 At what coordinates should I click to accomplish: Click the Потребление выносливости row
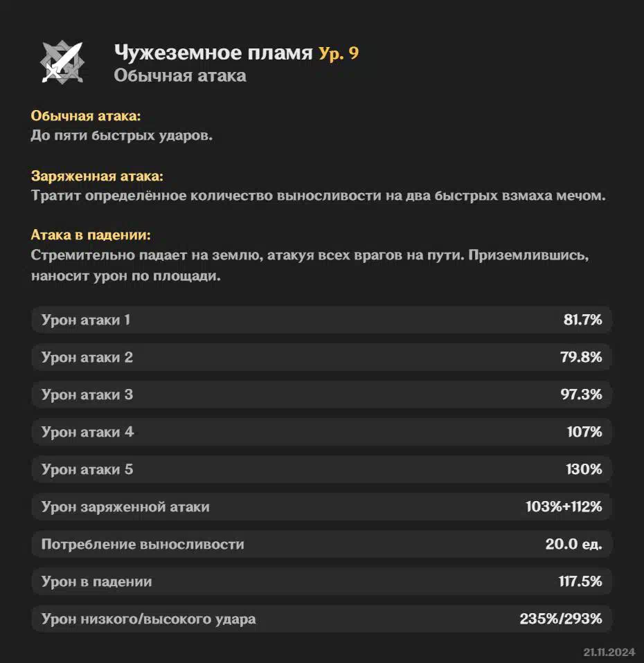coord(321,544)
